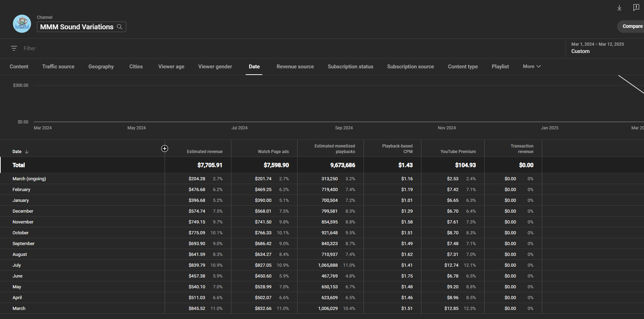Viewport: 644px width, 319px height.
Task: Select the July row label
Action: click(x=17, y=265)
